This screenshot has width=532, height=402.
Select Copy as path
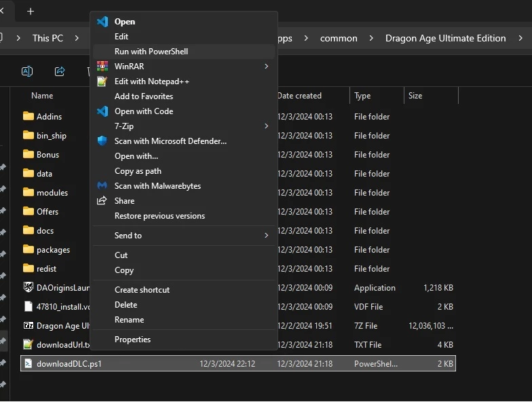(x=184, y=171)
